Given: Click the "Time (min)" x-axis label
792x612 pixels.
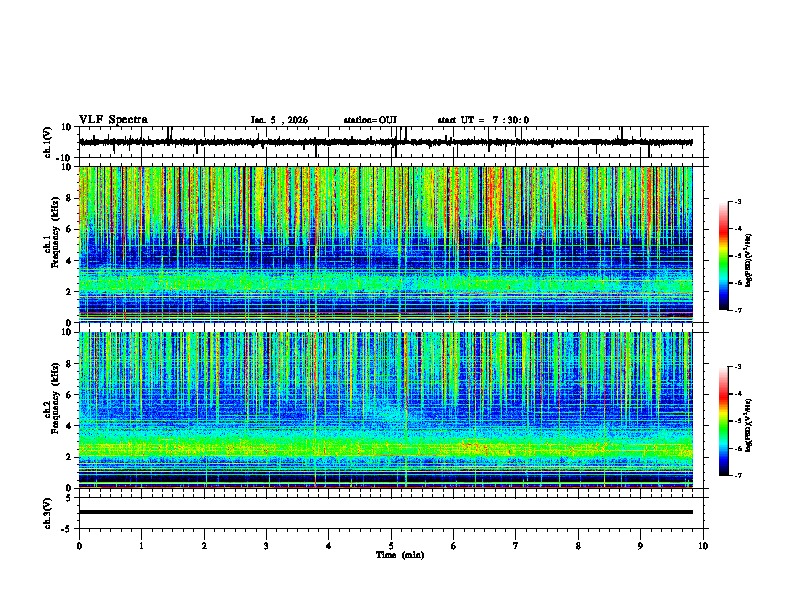Looking at the screenshot, I should (x=400, y=555).
